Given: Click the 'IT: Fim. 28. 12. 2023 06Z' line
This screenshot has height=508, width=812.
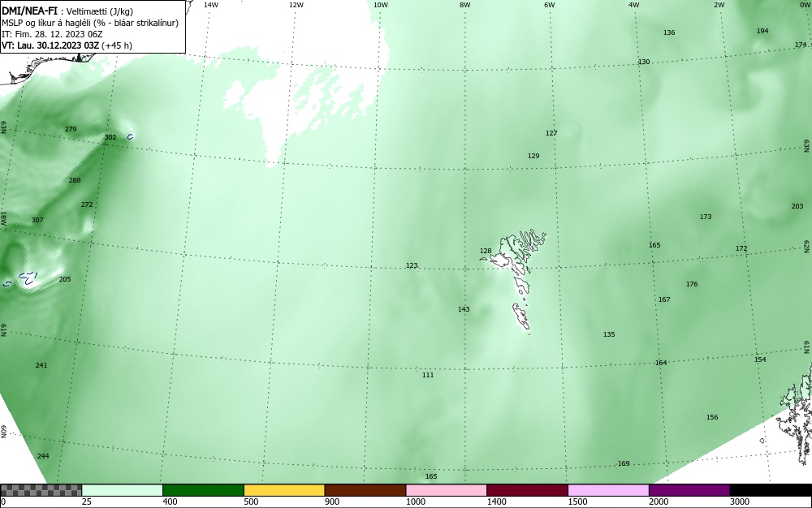Looking at the screenshot, I should coord(52,34).
